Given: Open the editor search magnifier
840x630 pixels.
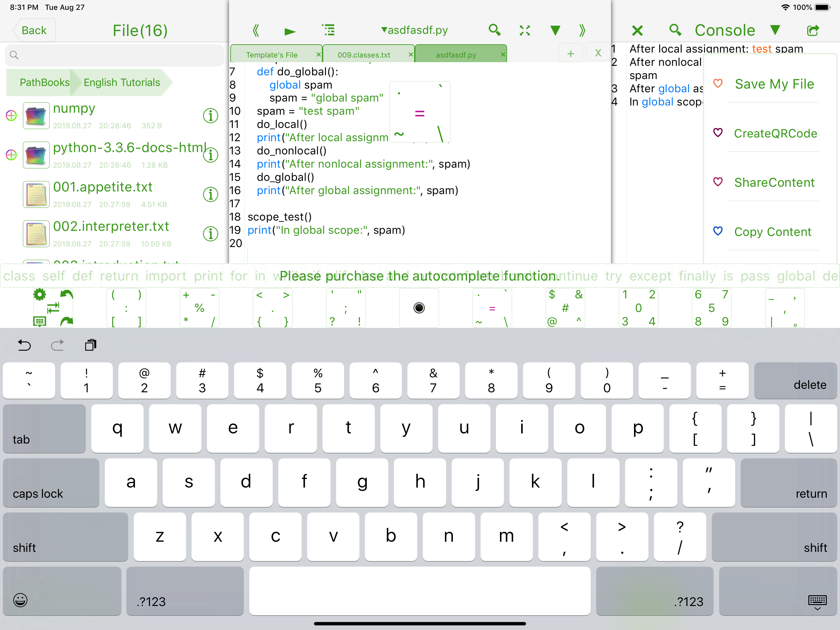Looking at the screenshot, I should [x=494, y=30].
